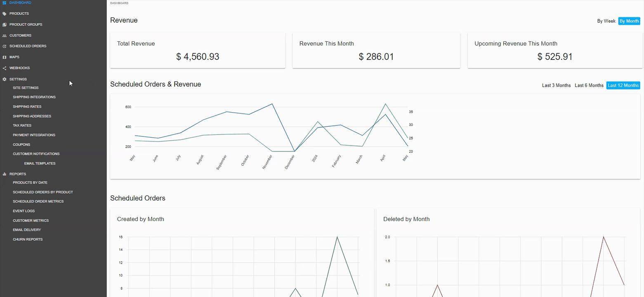This screenshot has width=644, height=297.
Task: Switch revenue view to By Week
Action: 606,21
